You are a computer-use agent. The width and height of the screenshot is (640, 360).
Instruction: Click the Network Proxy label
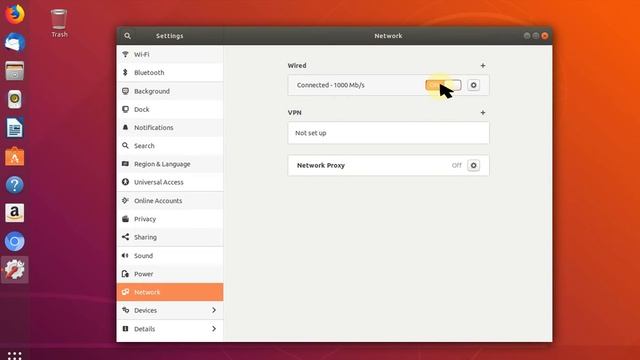click(321, 165)
